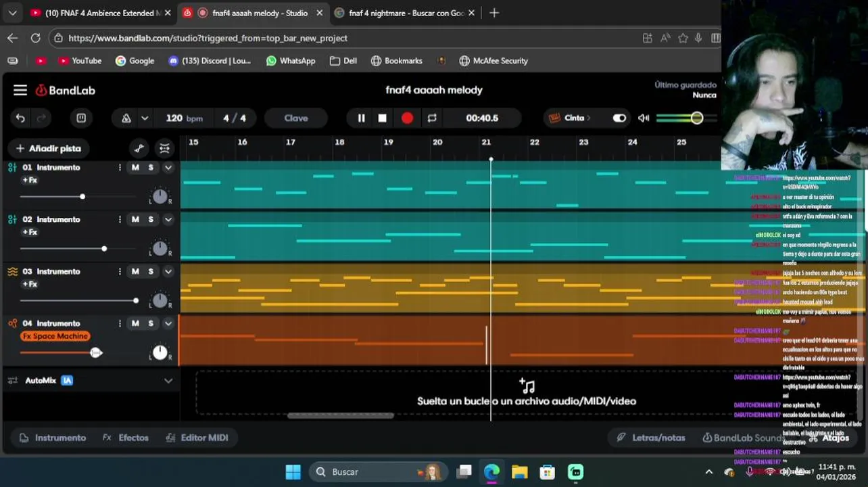This screenshot has height=487, width=868.
Task: Open the automation tool icon
Action: (139, 148)
